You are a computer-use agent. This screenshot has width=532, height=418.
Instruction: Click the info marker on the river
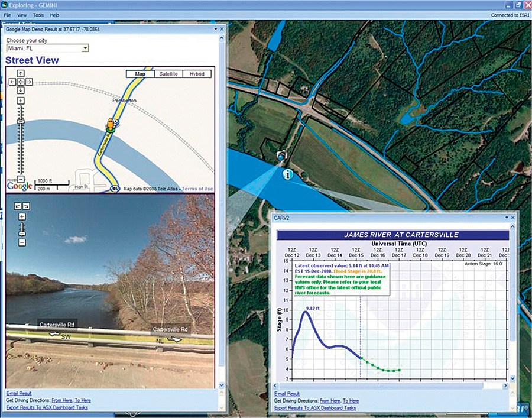click(288, 175)
